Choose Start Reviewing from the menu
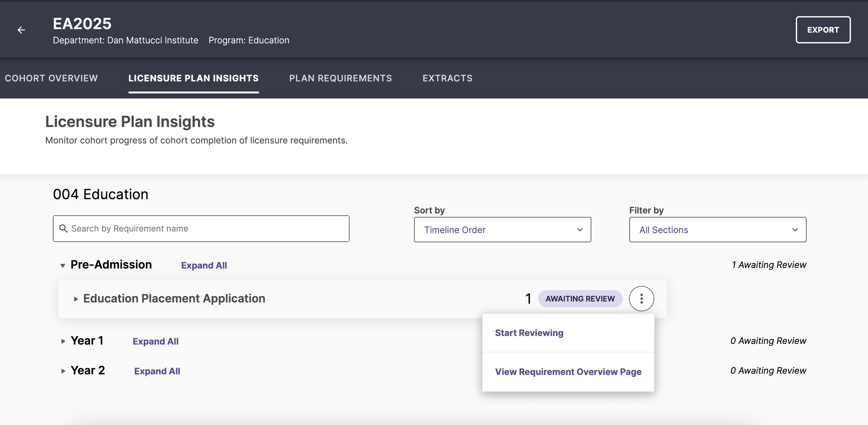This screenshot has height=425, width=868. point(568,333)
